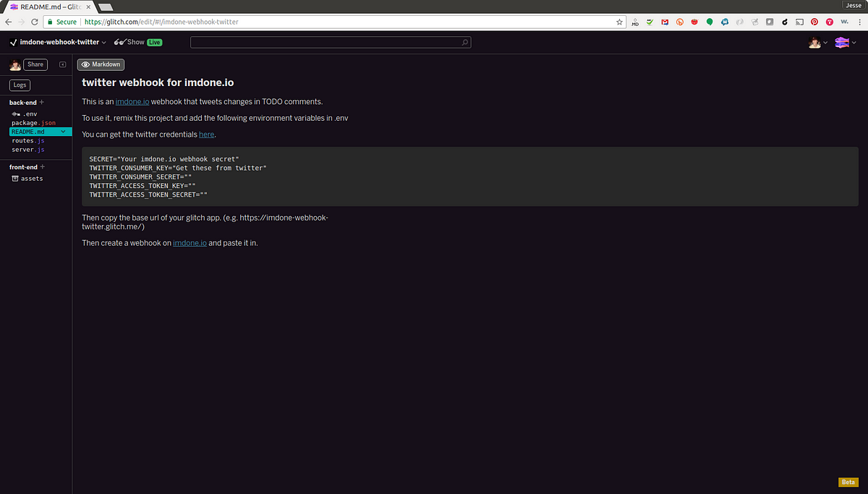Click the Jesse profile button
The height and width of the screenshot is (494, 868).
(854, 4)
